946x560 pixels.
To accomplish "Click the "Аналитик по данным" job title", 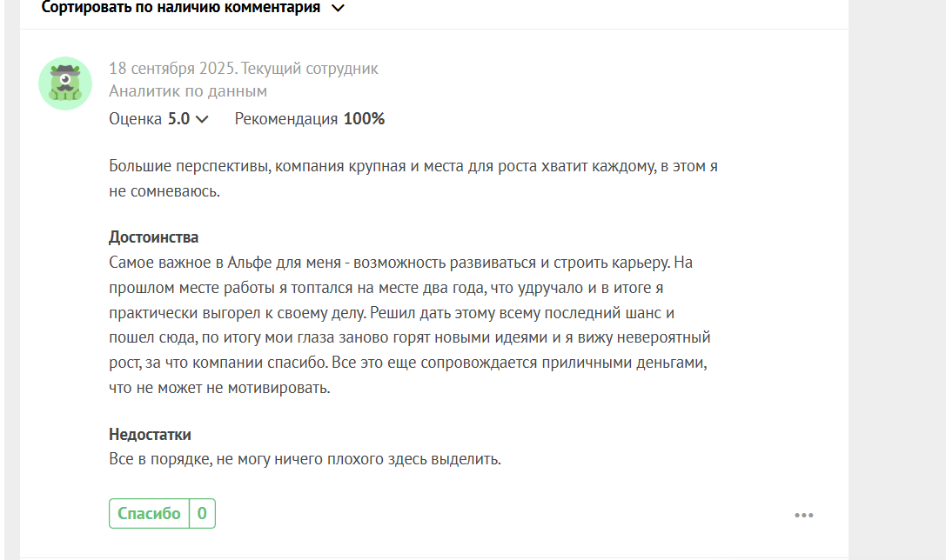I will pos(188,91).
